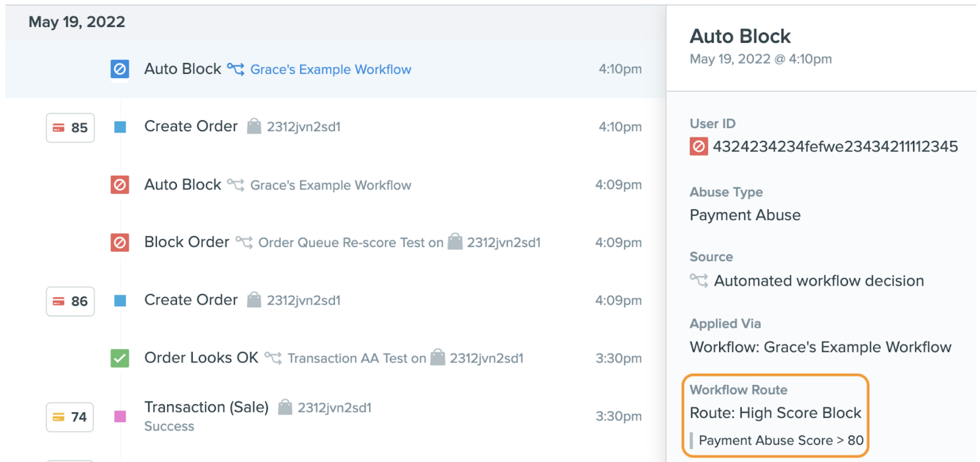
Task: Click the workflow icon beside the blue Grace's Example Workflow link
Action: [236, 69]
